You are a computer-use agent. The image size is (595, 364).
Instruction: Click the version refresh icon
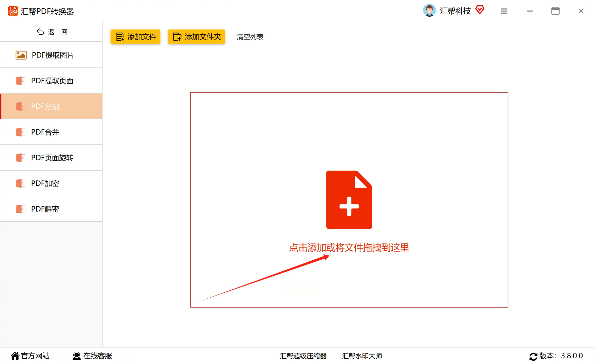coord(533,356)
